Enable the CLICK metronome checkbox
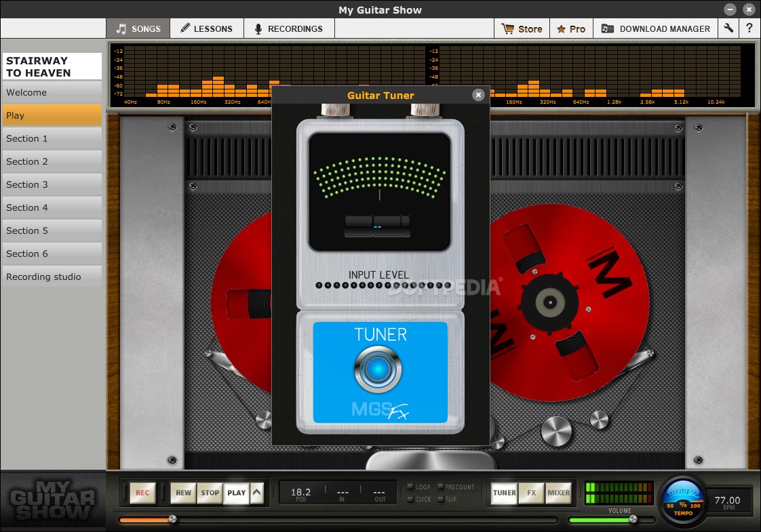The image size is (761, 532). 410,499
